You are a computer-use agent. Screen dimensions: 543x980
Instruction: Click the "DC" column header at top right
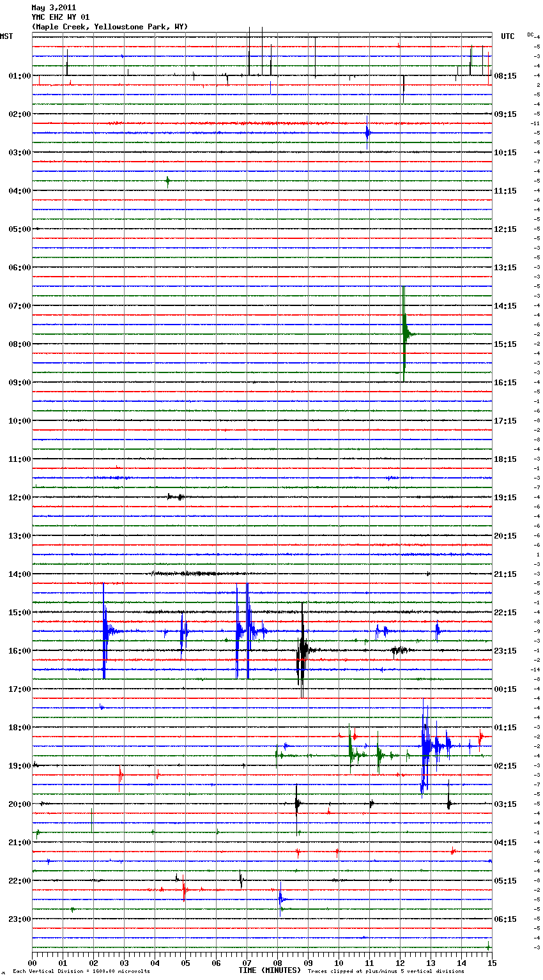coord(530,34)
